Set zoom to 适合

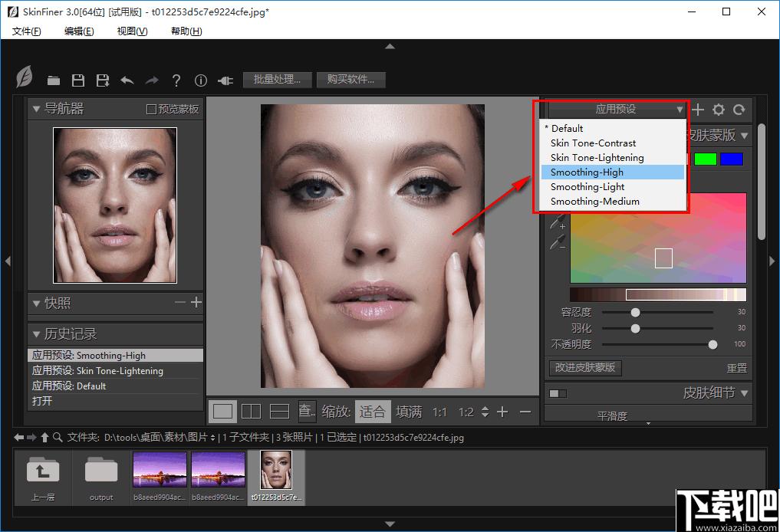pyautogui.click(x=373, y=412)
